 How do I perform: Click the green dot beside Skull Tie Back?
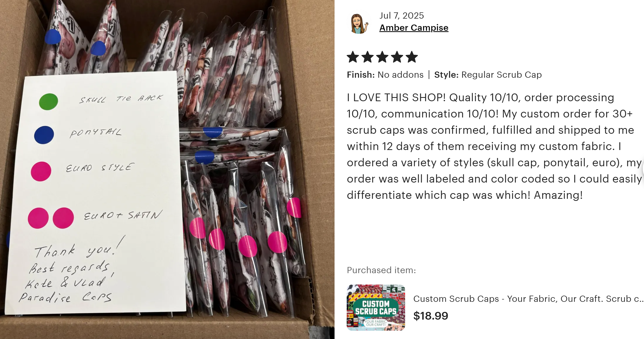pos(48,101)
